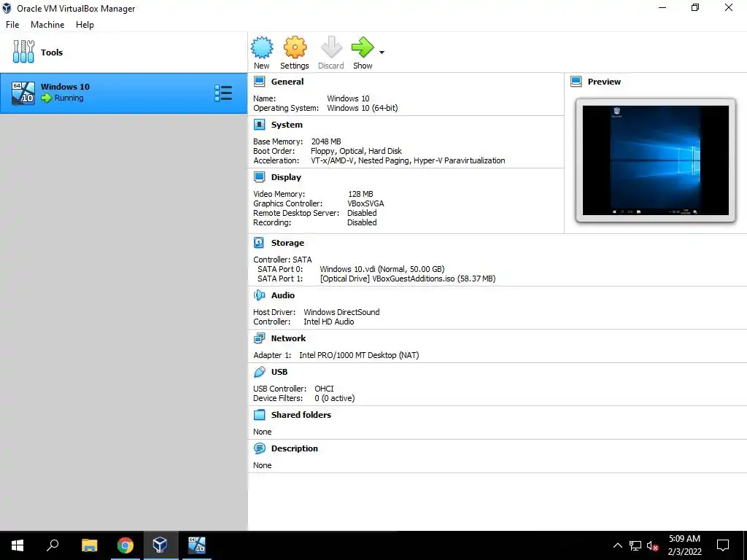Click the Display section screen icon

[259, 177]
